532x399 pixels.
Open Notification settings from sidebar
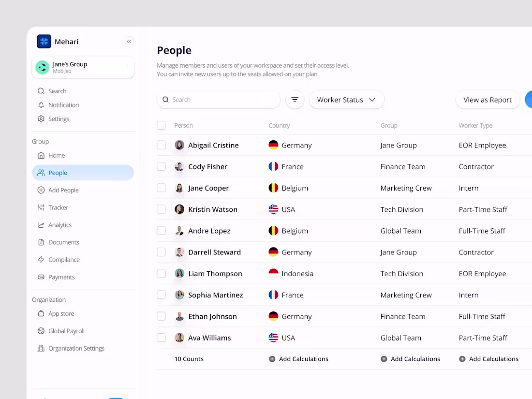(x=63, y=105)
